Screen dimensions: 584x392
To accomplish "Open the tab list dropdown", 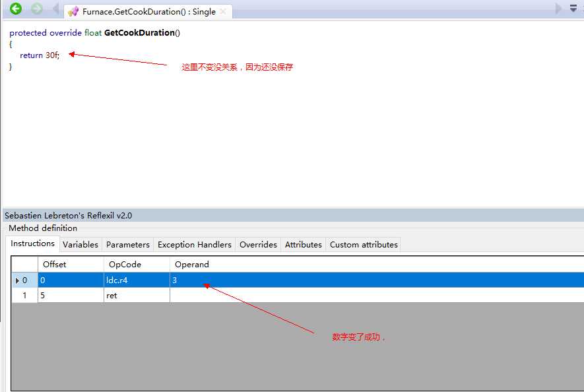I will tap(573, 9).
